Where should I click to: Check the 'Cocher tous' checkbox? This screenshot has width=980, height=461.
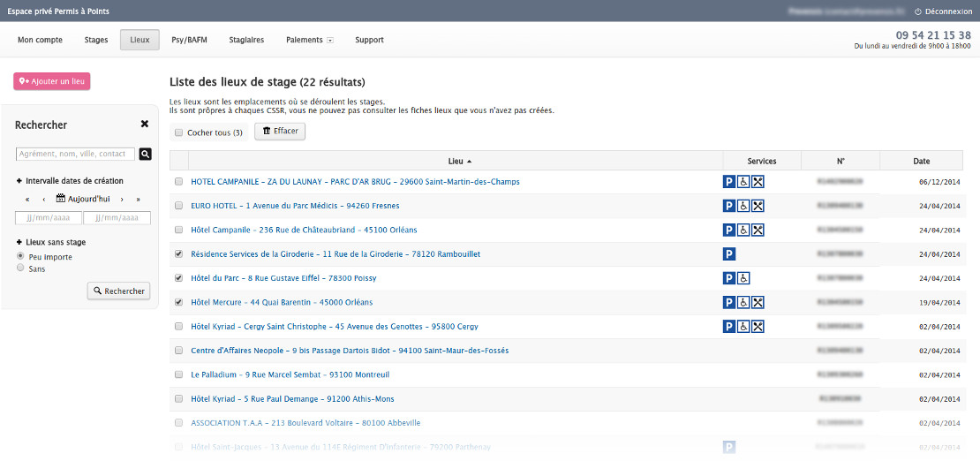(178, 132)
